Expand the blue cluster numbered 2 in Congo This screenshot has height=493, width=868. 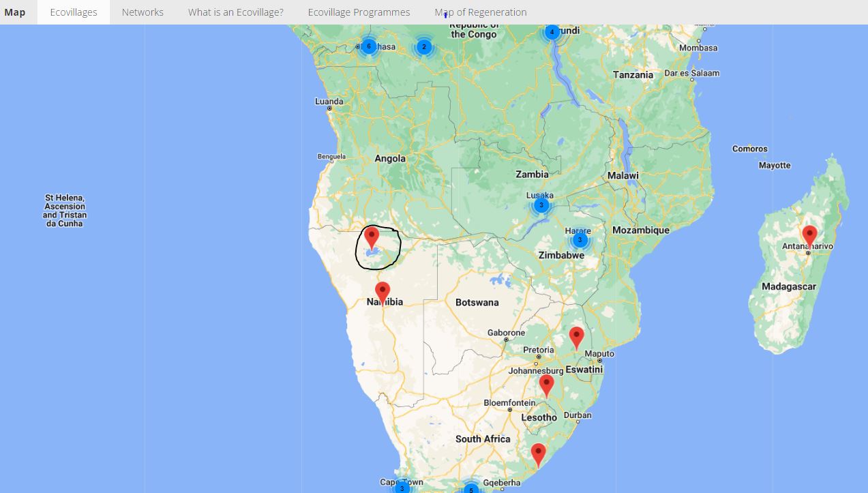coord(424,47)
